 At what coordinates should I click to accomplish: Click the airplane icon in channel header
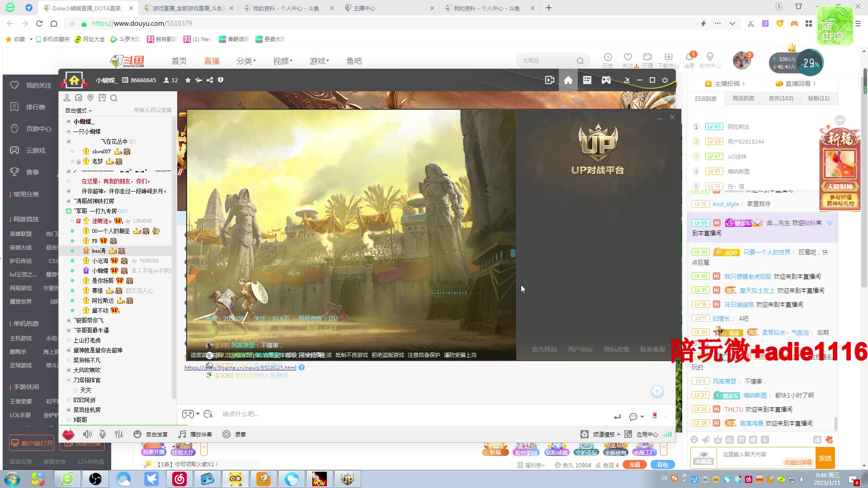(x=198, y=80)
